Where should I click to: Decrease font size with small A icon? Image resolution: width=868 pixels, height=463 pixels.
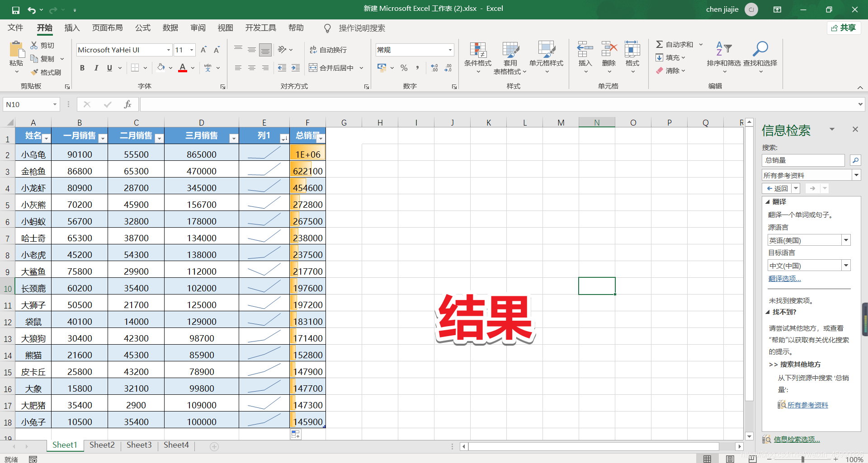pyautogui.click(x=217, y=50)
